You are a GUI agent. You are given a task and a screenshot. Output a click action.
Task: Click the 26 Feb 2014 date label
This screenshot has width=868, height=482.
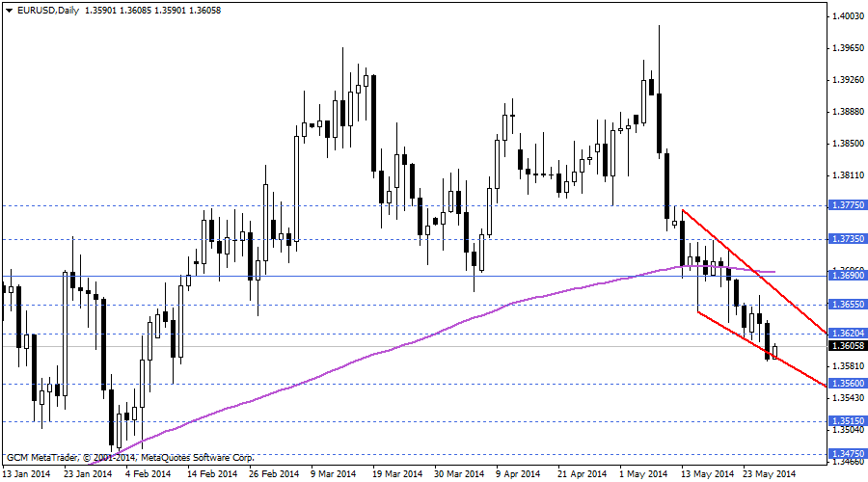click(274, 474)
